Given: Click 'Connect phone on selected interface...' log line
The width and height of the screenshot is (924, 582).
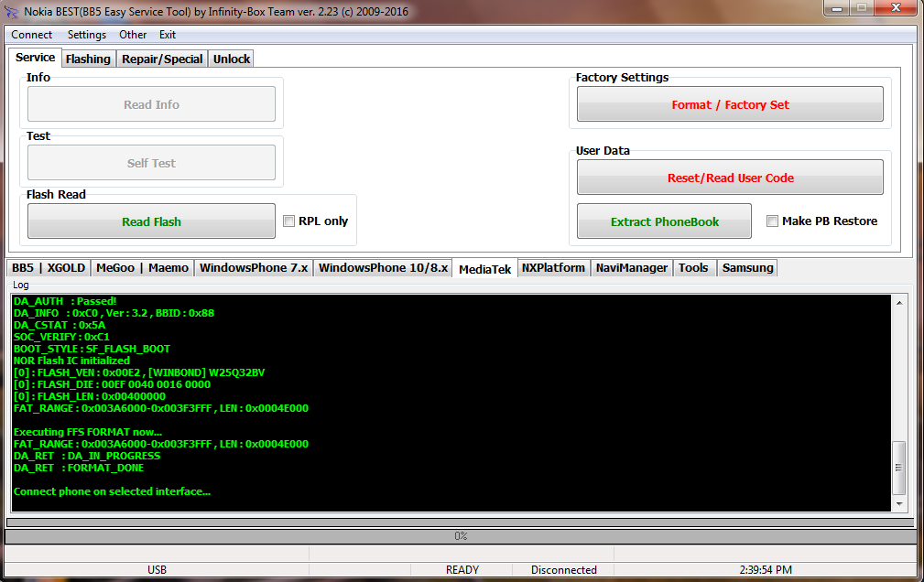Looking at the screenshot, I should [112, 491].
